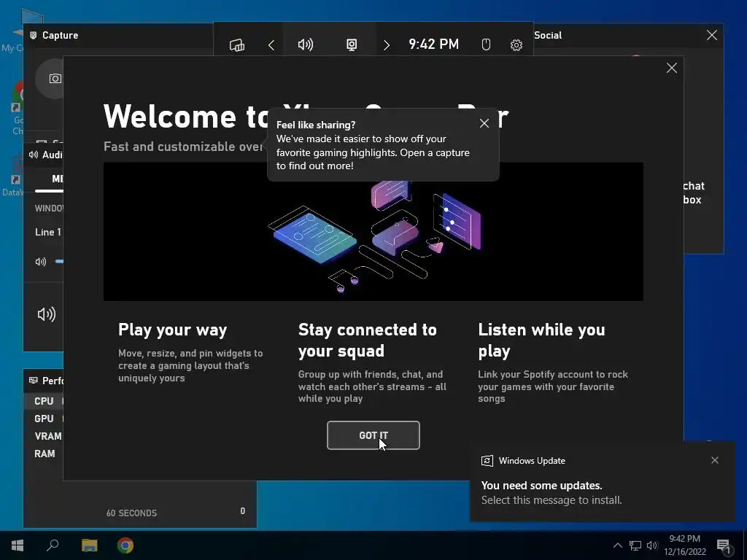Go to the previous widget with left chevron

[271, 45]
